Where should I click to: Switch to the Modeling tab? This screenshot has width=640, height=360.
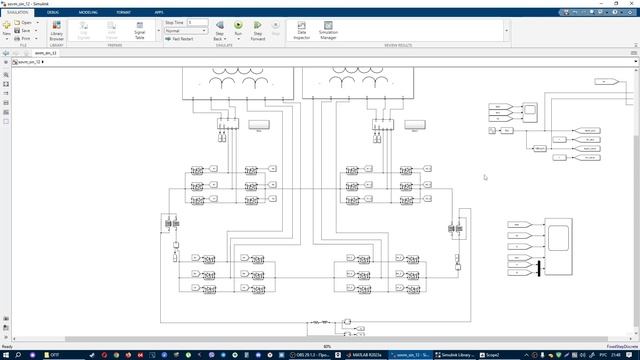point(88,12)
